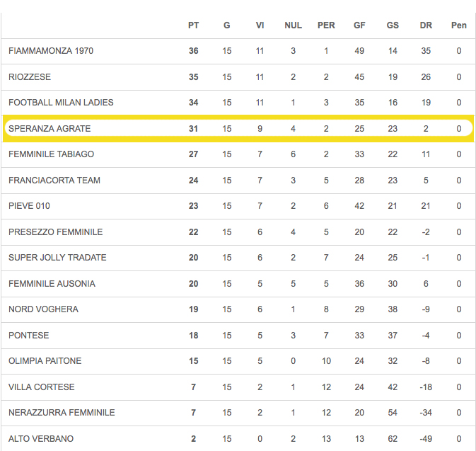Open the OLIMPIA PAITONE team row

(x=45, y=361)
